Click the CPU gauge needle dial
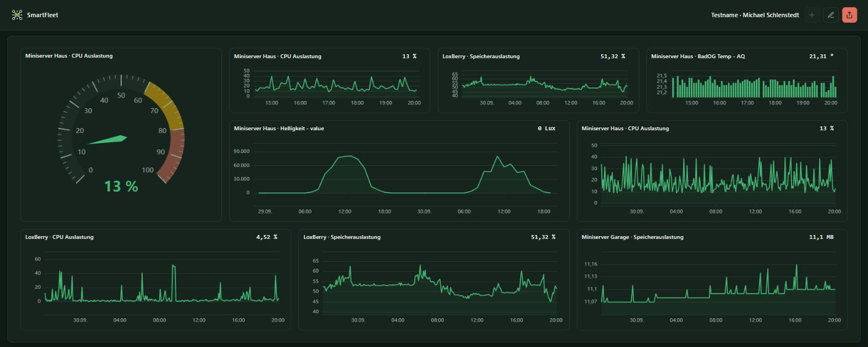 pos(107,140)
